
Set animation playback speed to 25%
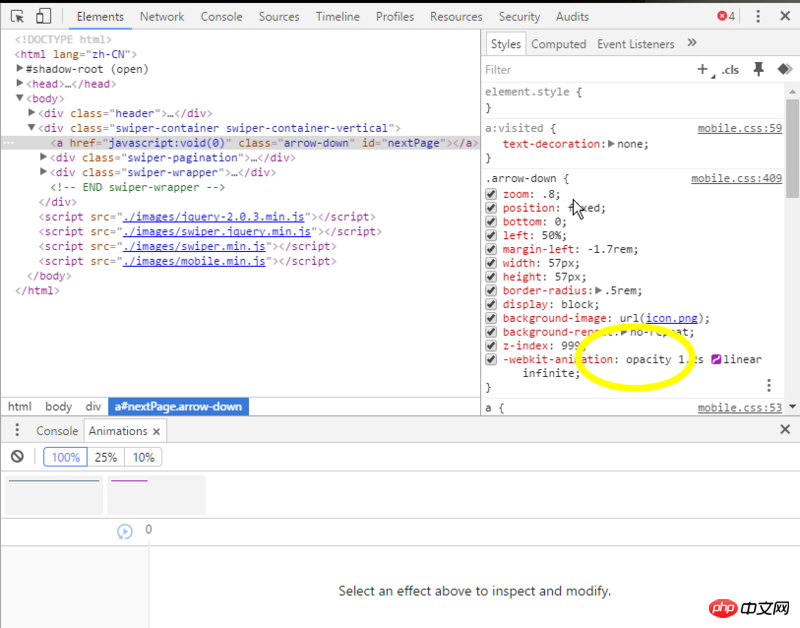(106, 457)
